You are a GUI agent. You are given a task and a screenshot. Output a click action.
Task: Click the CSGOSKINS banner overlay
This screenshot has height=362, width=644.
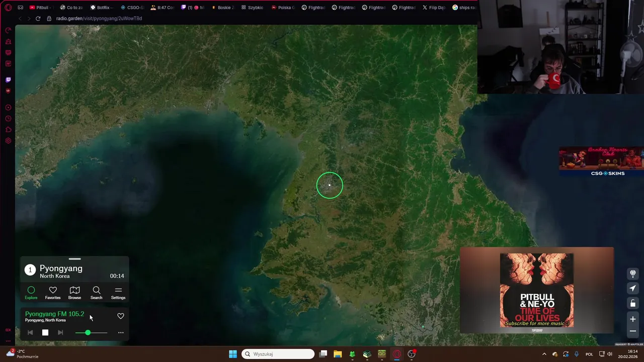pyautogui.click(x=601, y=161)
